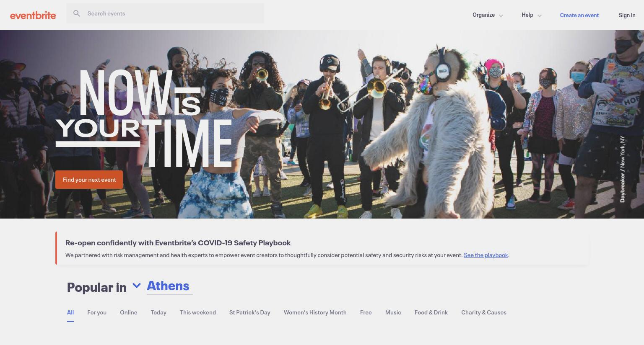Click Find your next event button
The image size is (644, 345).
[89, 180]
